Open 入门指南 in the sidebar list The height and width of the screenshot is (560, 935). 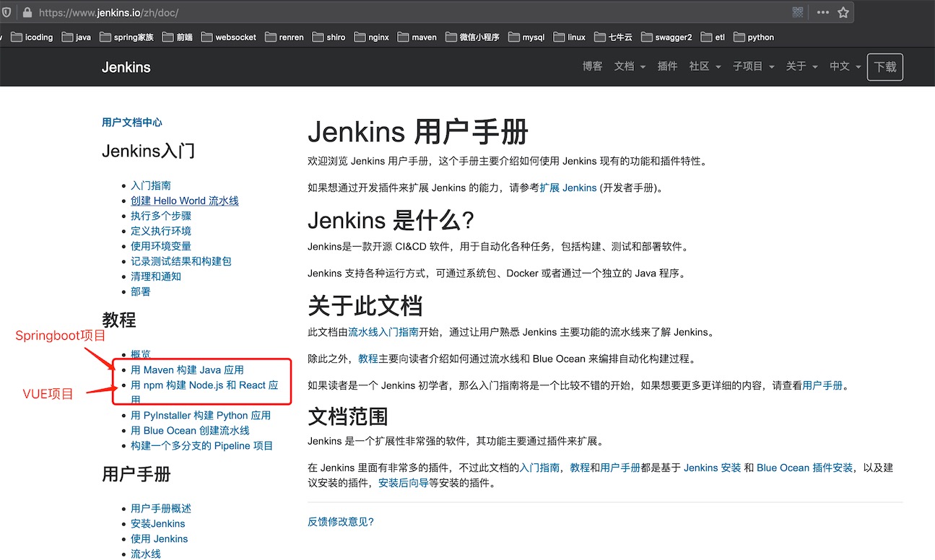tap(151, 185)
